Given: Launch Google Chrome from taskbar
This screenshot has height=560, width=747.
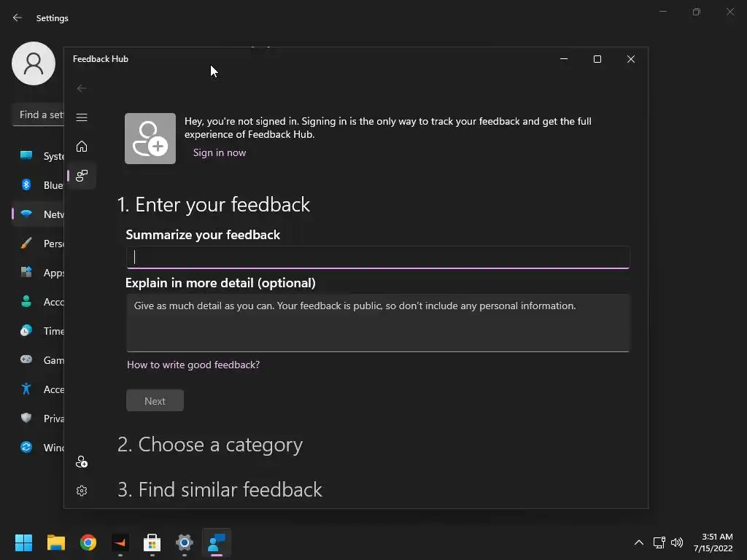Looking at the screenshot, I should pyautogui.click(x=88, y=542).
